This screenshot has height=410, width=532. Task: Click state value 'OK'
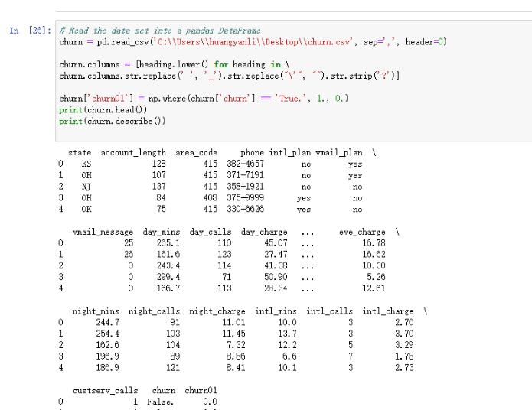[86, 210]
